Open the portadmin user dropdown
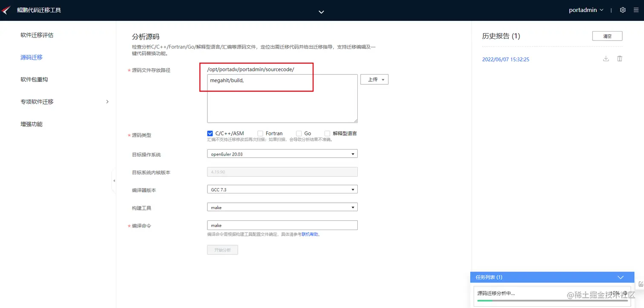Viewport: 644px width, 308px height. pyautogui.click(x=586, y=10)
